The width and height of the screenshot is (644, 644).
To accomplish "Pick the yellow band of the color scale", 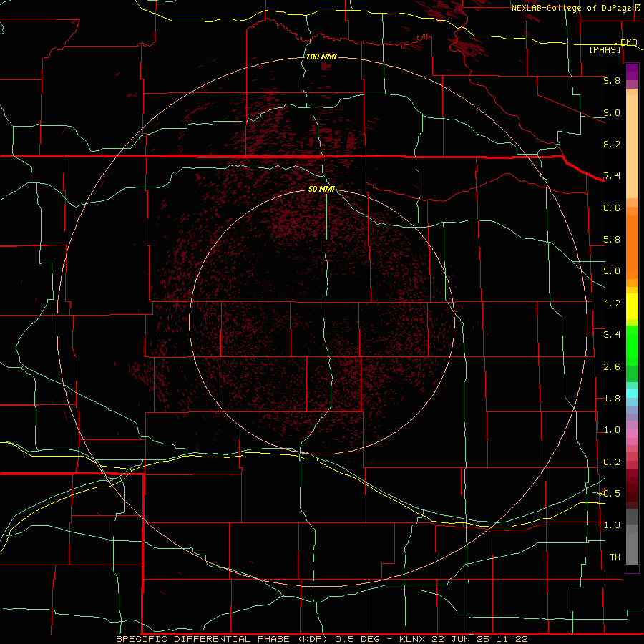I will (632, 306).
